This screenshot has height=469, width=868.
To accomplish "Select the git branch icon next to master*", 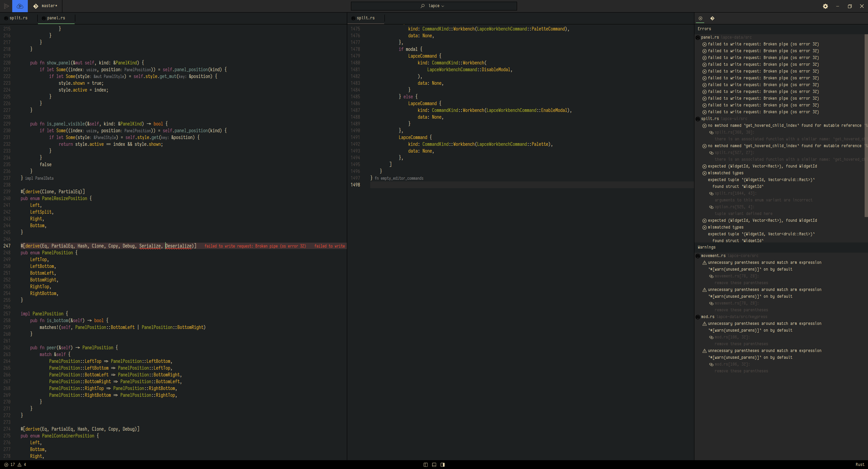I will 36,6.
